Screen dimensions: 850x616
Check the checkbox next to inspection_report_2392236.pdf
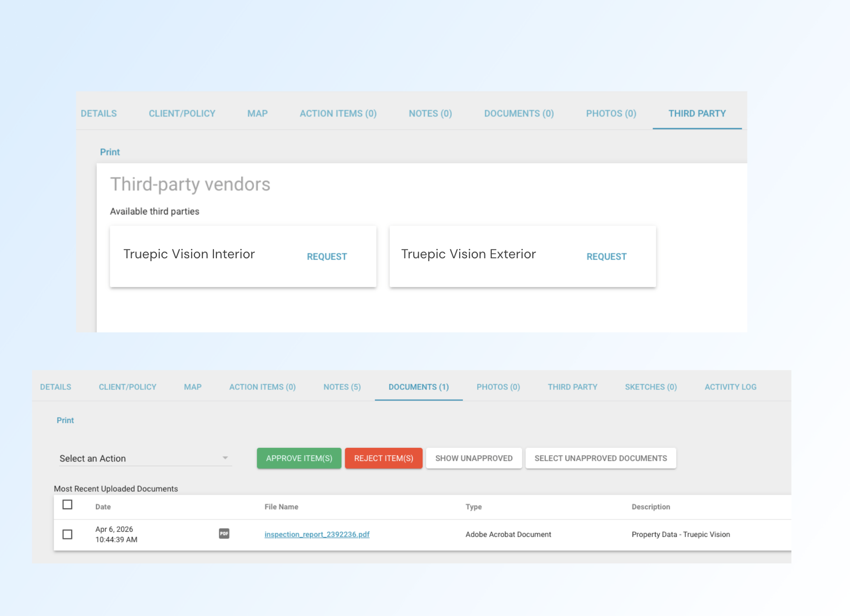tap(67, 534)
